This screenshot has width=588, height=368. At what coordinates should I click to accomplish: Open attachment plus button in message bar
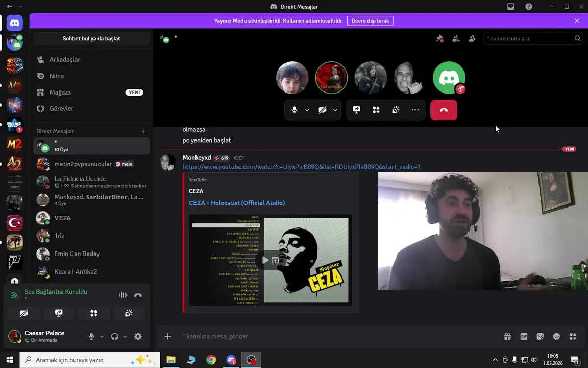[167, 336]
